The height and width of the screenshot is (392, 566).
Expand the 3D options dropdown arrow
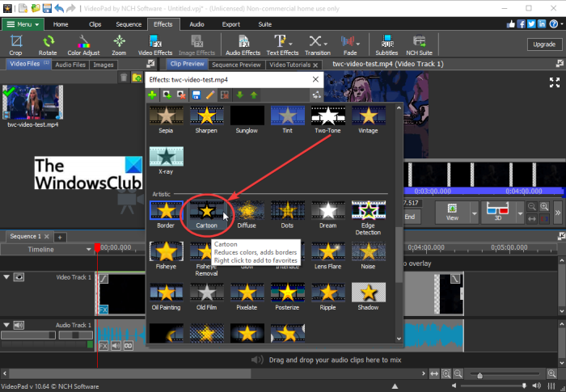520,213
